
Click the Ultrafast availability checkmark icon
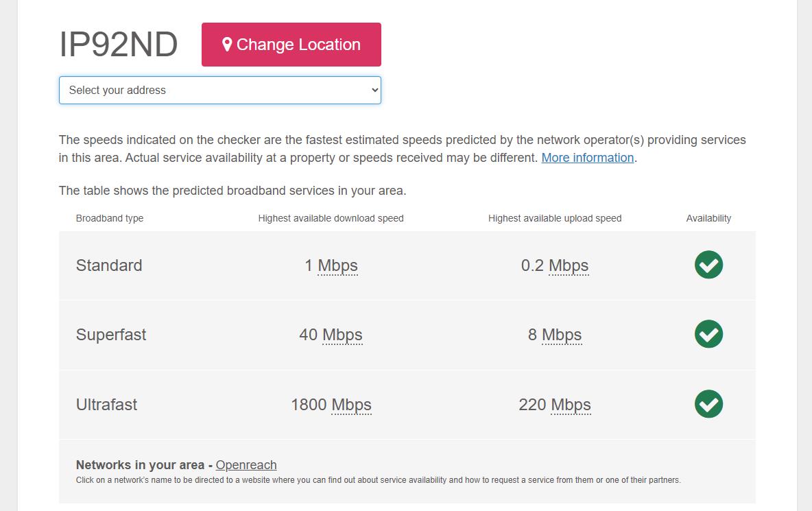tap(708, 404)
